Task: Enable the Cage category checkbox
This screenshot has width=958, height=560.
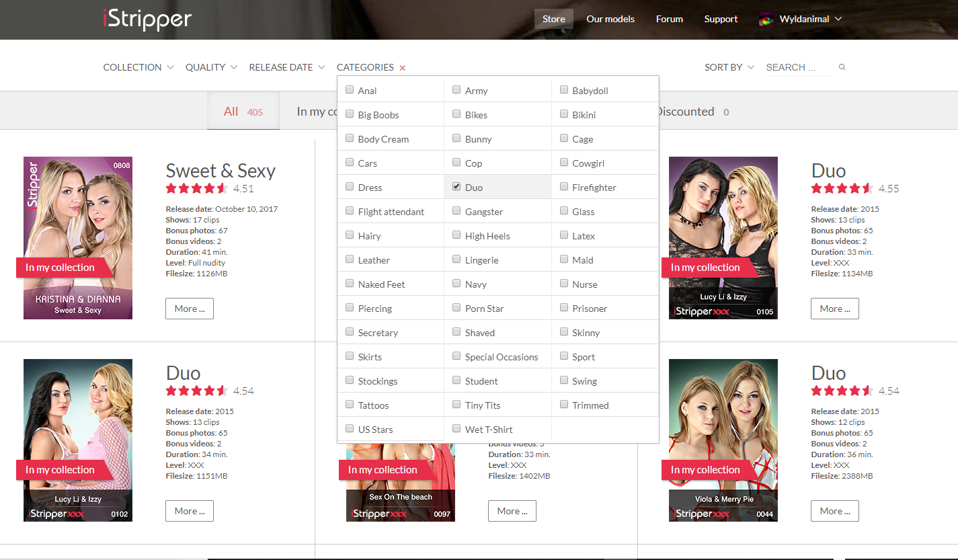Action: (564, 138)
